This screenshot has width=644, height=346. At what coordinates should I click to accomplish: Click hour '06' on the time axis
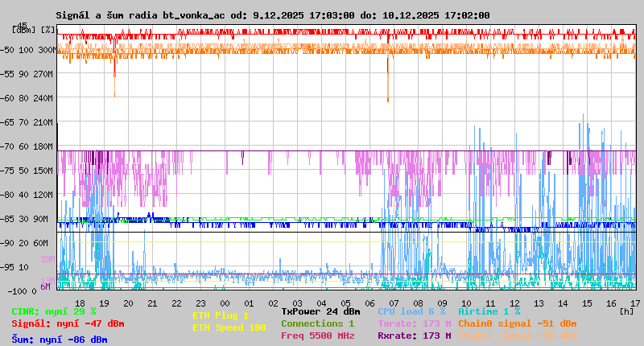coord(369,303)
